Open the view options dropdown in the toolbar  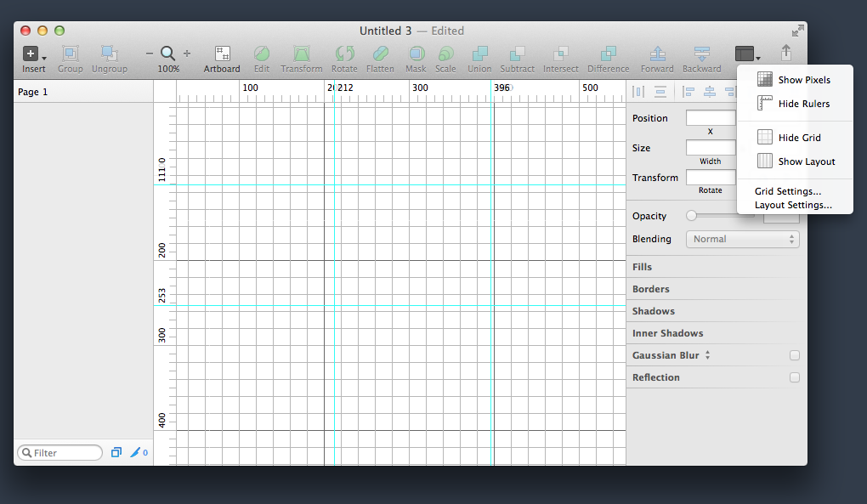[747, 54]
